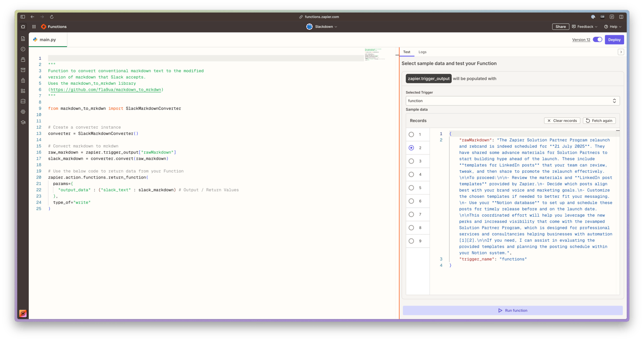Click the Run function button
Screen dimensions: 644x341
tap(513, 310)
